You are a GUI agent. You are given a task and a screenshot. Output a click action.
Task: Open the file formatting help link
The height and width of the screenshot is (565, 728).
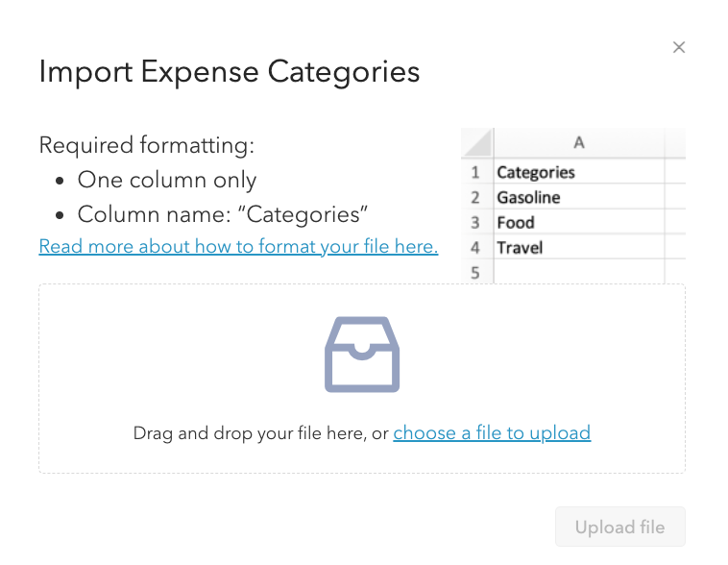(x=238, y=246)
